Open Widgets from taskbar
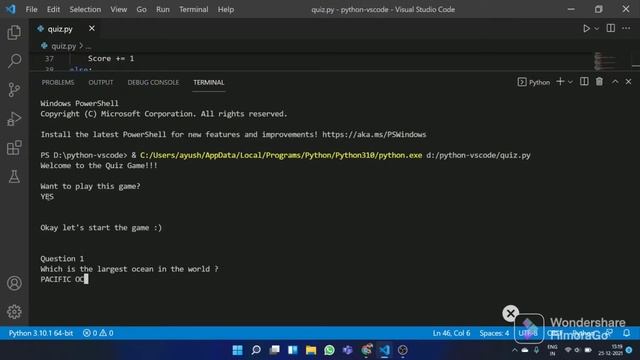Viewport: 640px width, 360px height. tap(293, 350)
